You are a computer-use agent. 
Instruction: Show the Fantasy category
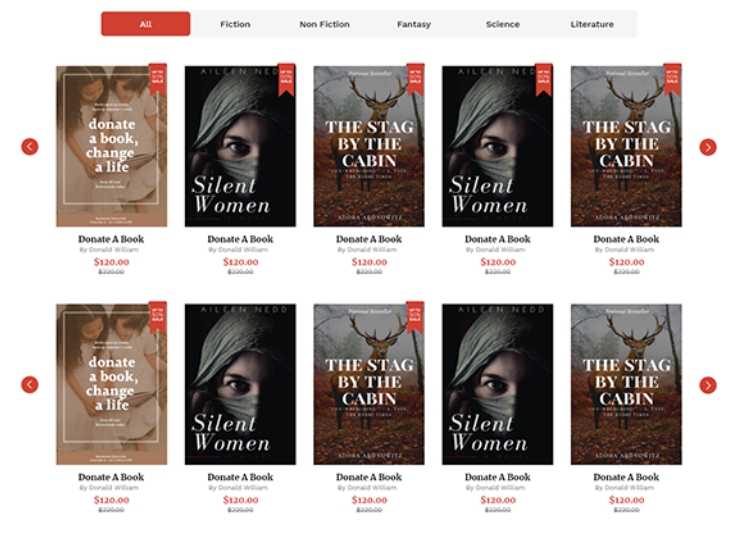pos(414,24)
